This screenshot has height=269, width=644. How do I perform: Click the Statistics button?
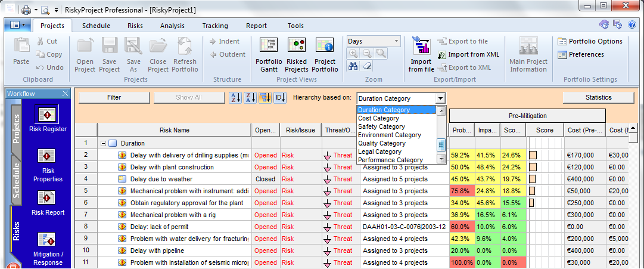pyautogui.click(x=598, y=97)
